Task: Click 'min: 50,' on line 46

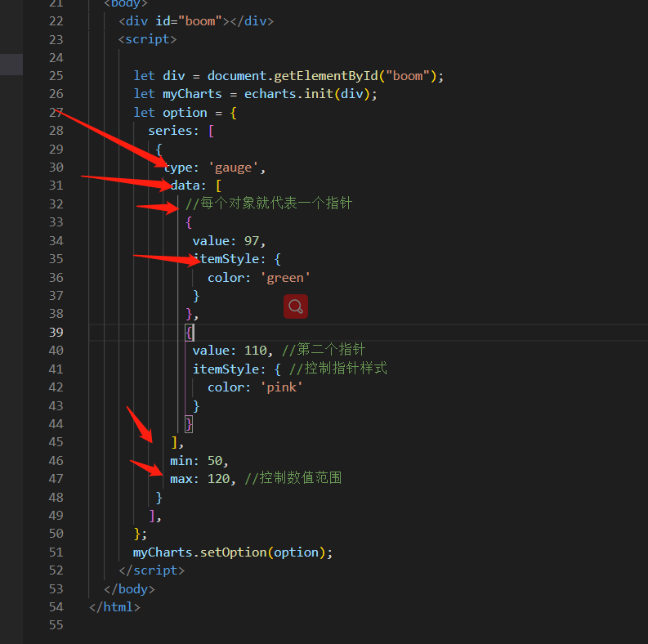Action: (x=199, y=460)
